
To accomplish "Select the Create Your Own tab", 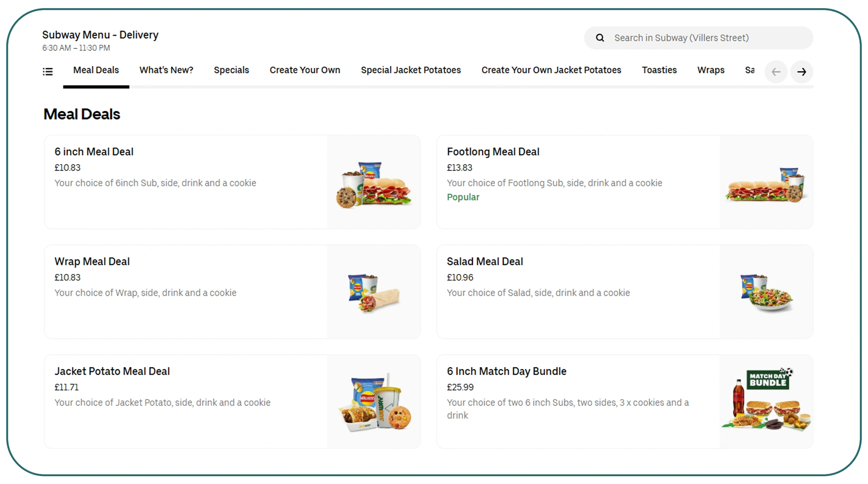I will [305, 70].
